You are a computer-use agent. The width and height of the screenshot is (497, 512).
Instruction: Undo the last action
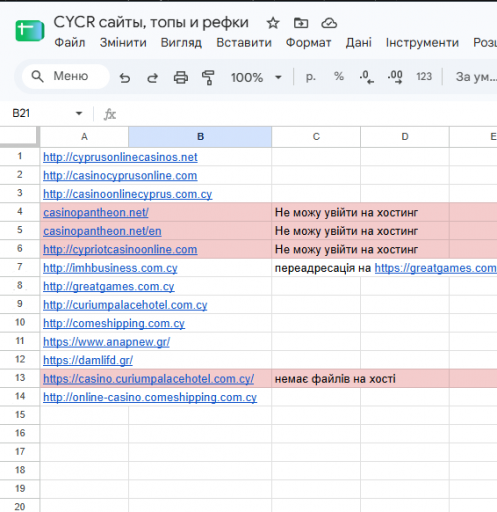pyautogui.click(x=125, y=78)
